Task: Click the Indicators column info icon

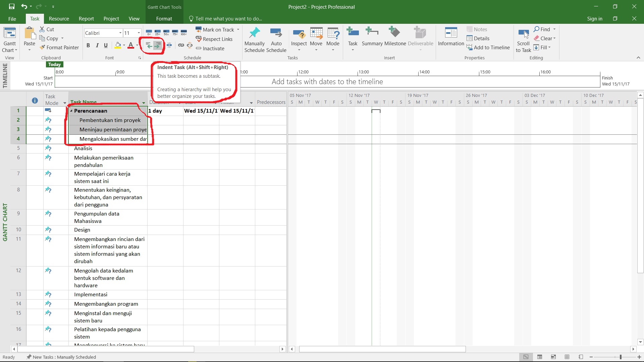Action: [35, 100]
